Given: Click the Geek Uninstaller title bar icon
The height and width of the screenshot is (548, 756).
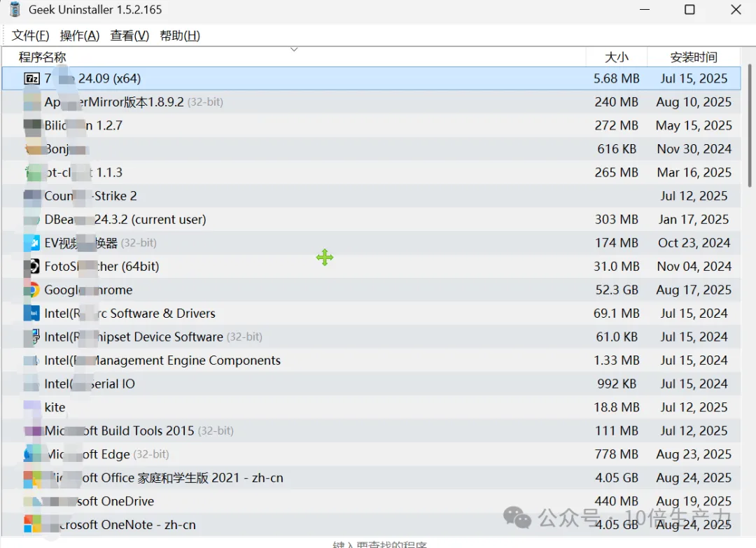Looking at the screenshot, I should tap(15, 9).
